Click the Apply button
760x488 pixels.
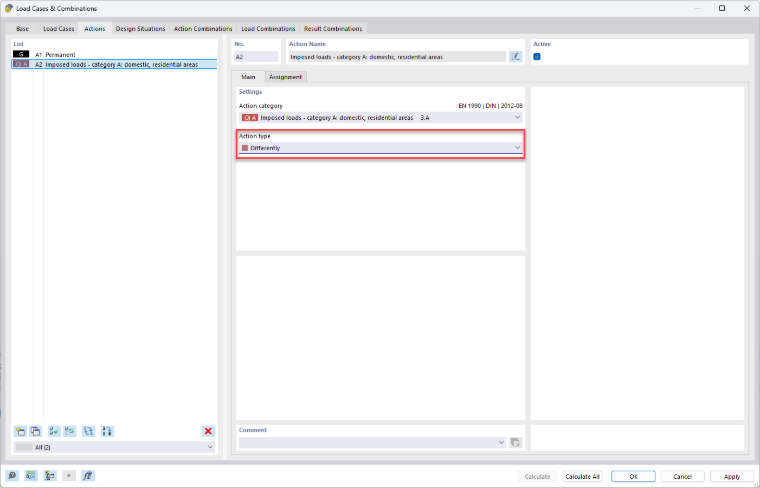(x=732, y=476)
